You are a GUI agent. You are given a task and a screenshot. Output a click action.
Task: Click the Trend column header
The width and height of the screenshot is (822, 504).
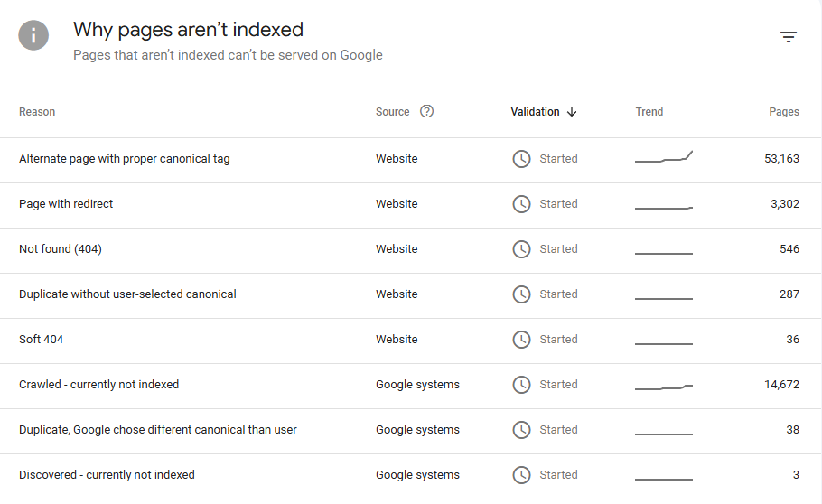tap(649, 112)
